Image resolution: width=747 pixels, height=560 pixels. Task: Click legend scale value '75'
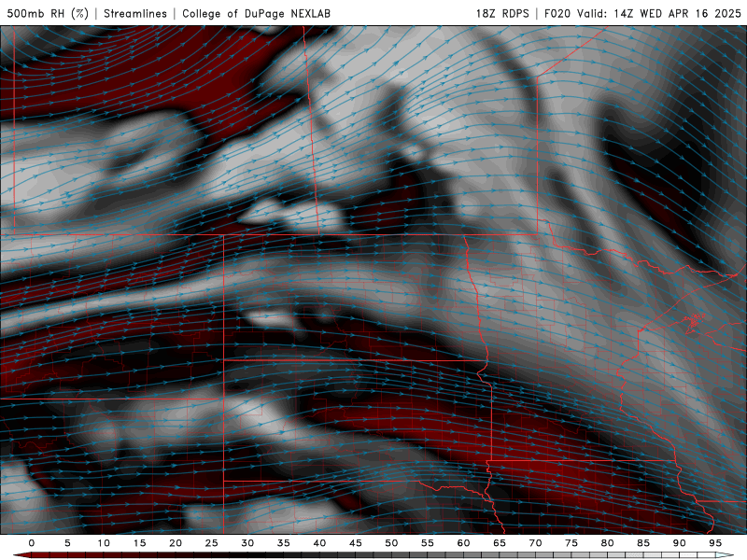(571, 543)
